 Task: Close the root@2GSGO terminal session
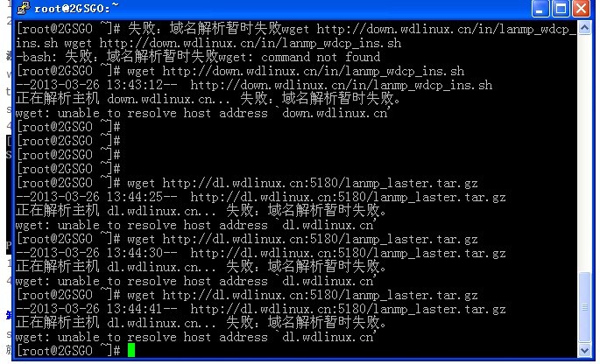tap(582, 9)
